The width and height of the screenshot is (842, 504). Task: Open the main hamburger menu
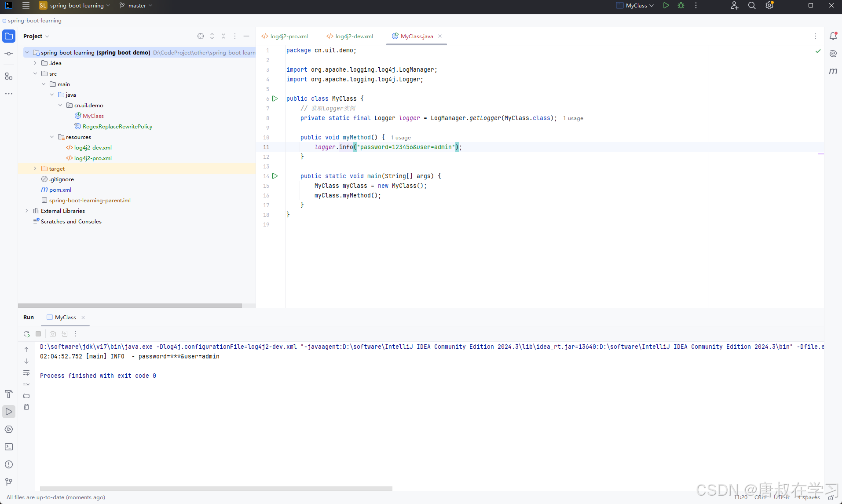coord(26,6)
